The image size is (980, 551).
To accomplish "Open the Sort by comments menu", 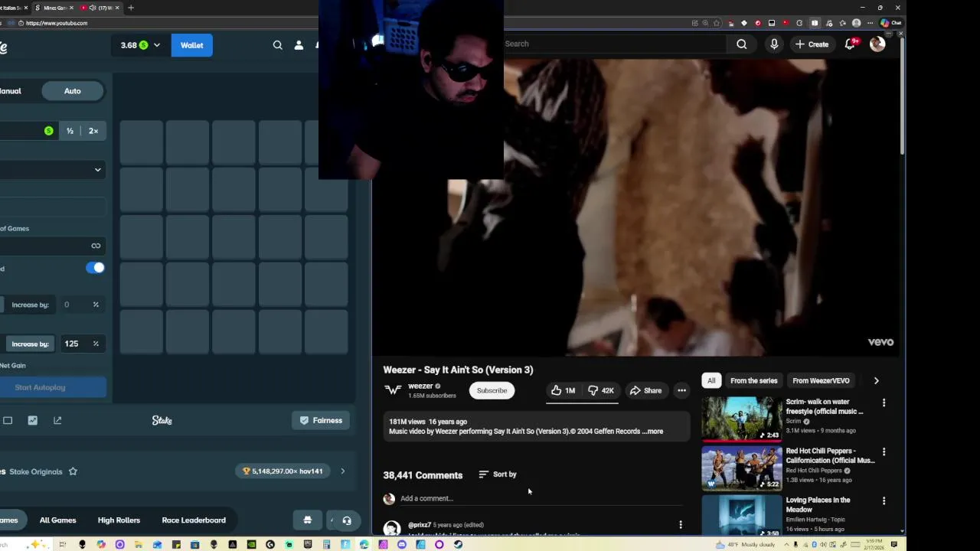I will (498, 474).
